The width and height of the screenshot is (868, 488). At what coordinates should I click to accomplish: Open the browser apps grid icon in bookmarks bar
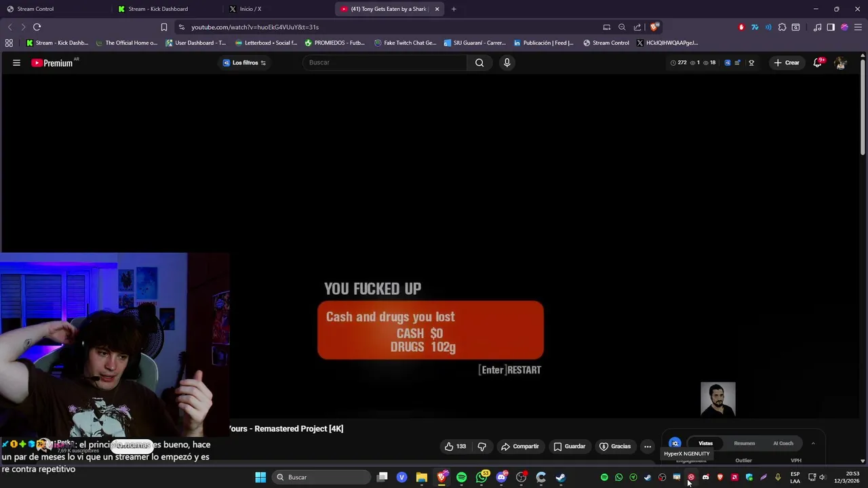coord(9,43)
